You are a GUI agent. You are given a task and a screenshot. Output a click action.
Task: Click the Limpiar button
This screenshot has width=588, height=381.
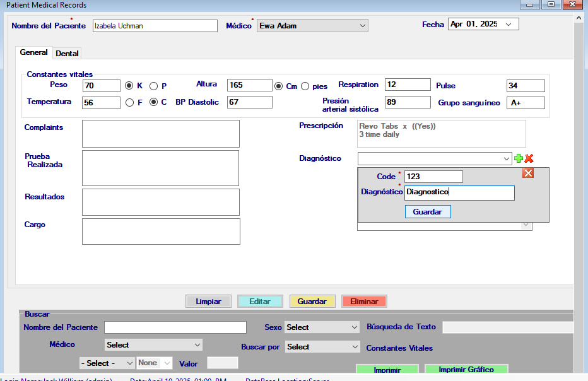coord(208,302)
